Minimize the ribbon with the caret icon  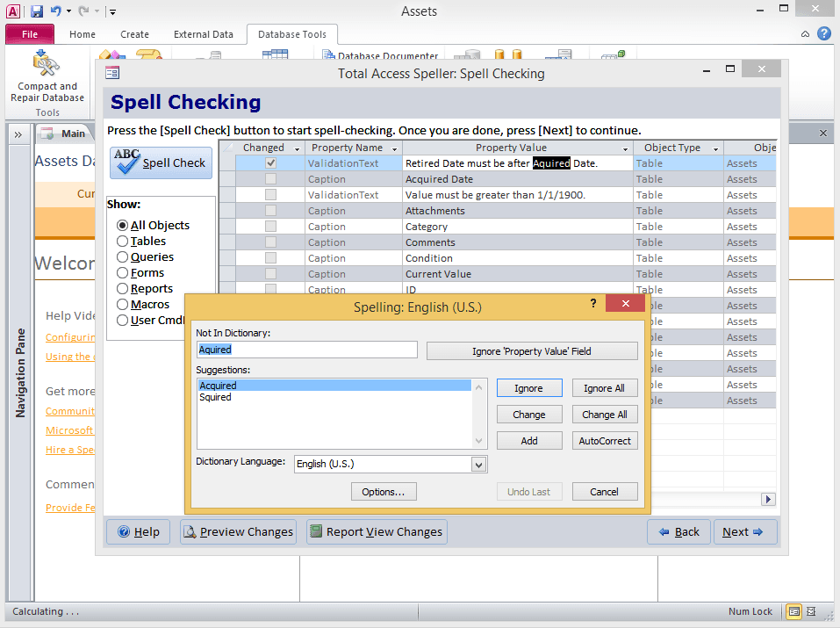coord(805,34)
